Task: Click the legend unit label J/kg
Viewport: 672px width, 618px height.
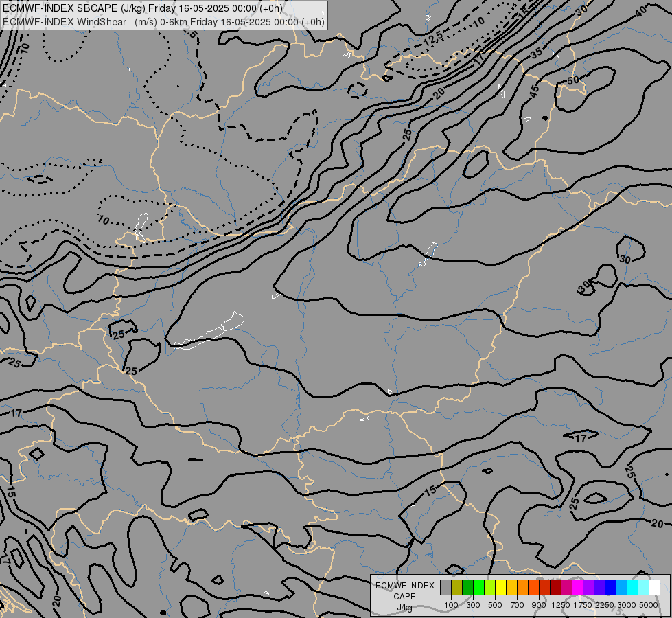Action: click(404, 608)
